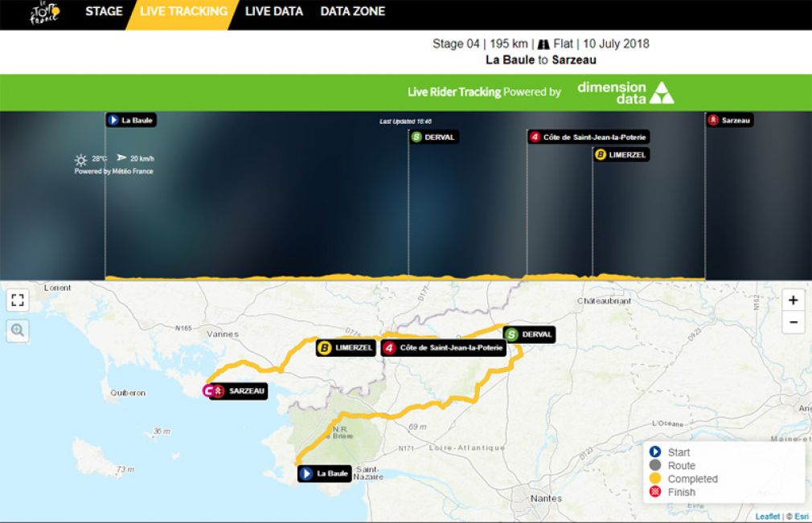Click 'La Baule to Sarzeau' heading

point(540,60)
